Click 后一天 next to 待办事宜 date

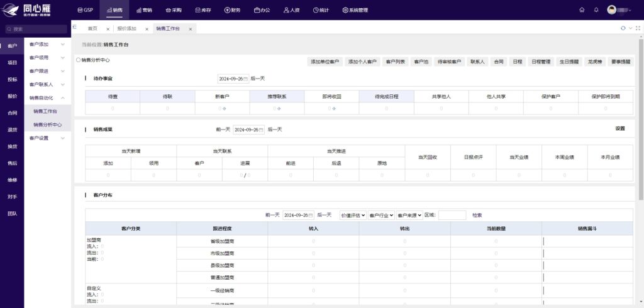point(257,79)
